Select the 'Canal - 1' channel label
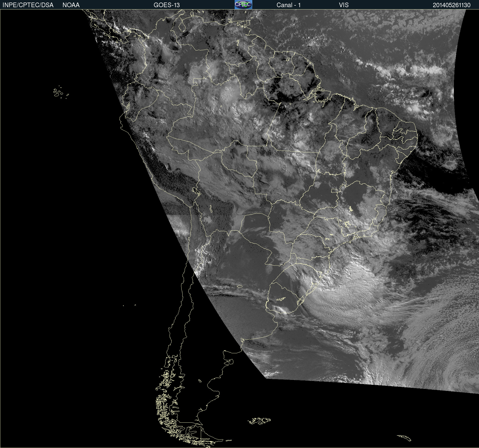The height and width of the screenshot is (448, 479). (x=288, y=5)
